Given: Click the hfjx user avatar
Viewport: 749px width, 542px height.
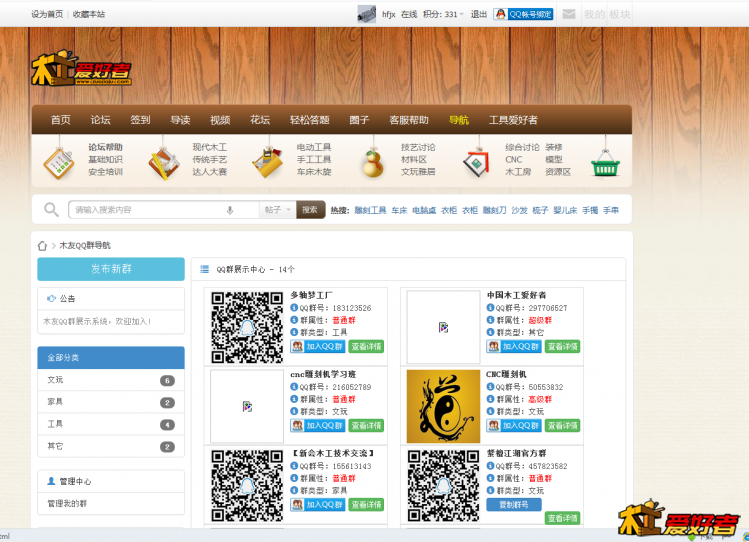Looking at the screenshot, I should pos(366,14).
